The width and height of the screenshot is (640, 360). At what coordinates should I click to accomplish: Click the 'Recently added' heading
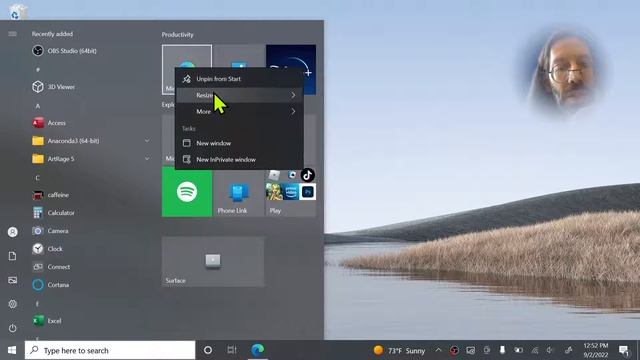(52, 34)
